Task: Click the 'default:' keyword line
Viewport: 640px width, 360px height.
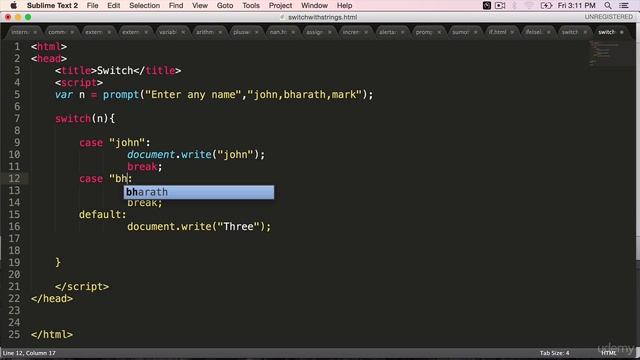Action: pos(103,214)
